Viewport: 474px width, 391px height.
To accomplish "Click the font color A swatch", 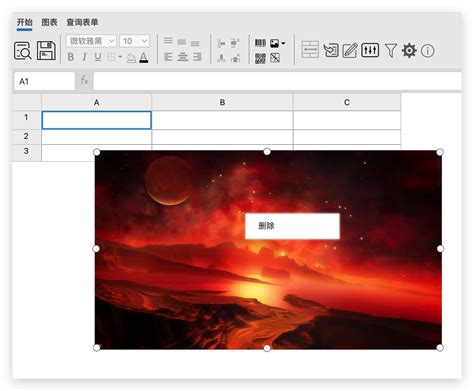I will pyautogui.click(x=144, y=58).
